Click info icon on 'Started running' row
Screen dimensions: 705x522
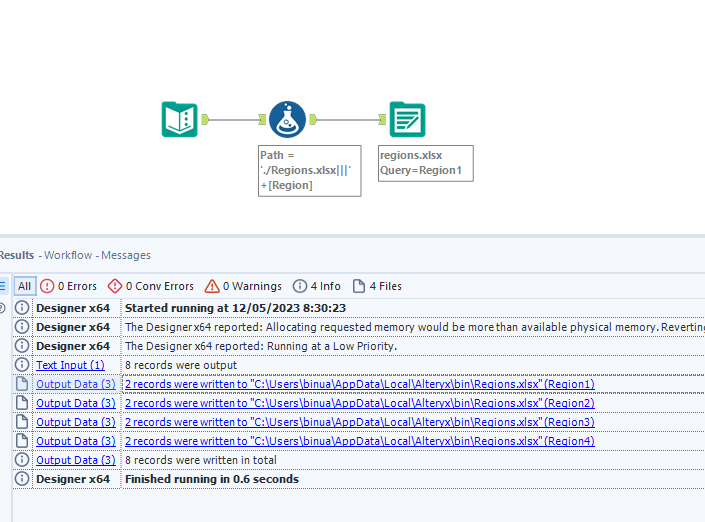pos(22,308)
